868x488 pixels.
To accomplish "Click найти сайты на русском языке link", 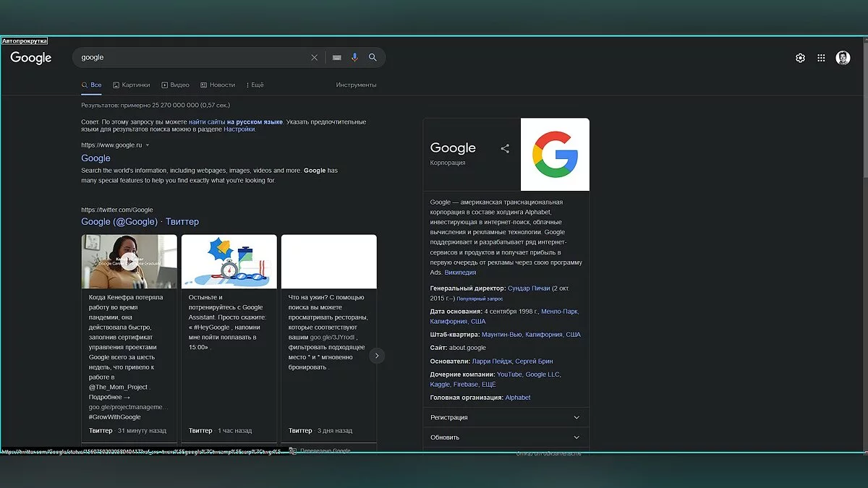I will [236, 122].
